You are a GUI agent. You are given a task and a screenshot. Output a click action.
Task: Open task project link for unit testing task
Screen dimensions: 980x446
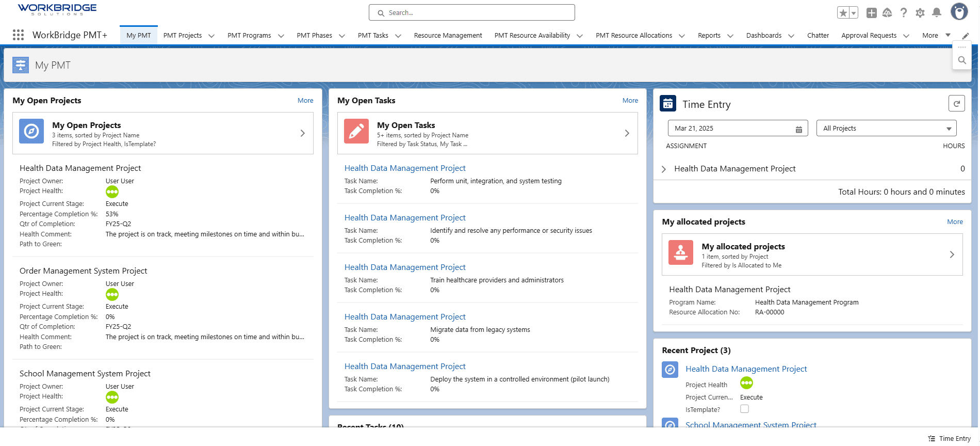pos(405,168)
